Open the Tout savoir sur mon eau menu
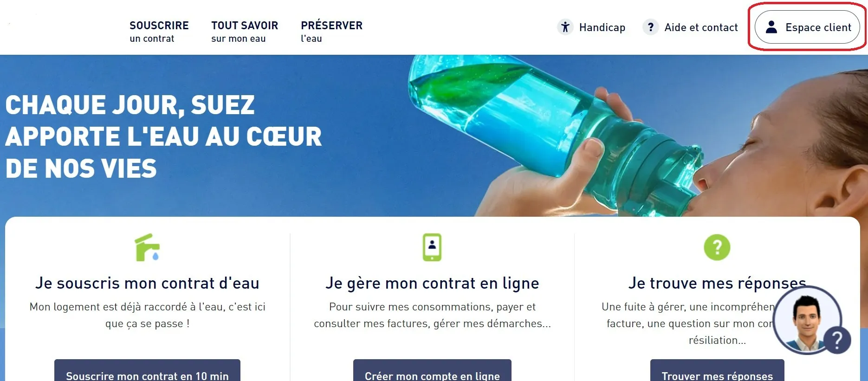The image size is (868, 381). tap(245, 32)
